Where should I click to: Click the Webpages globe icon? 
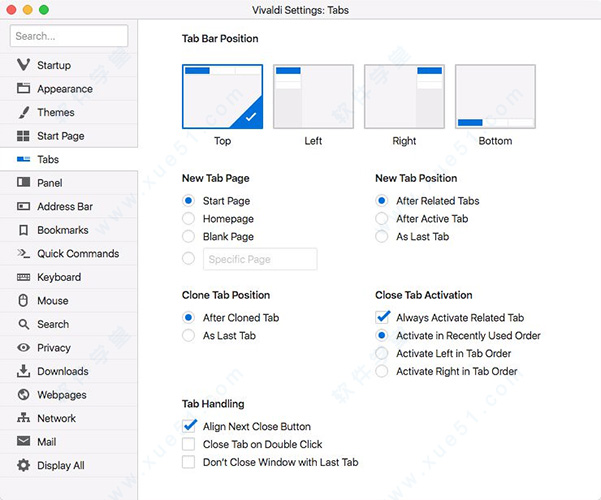click(x=23, y=394)
